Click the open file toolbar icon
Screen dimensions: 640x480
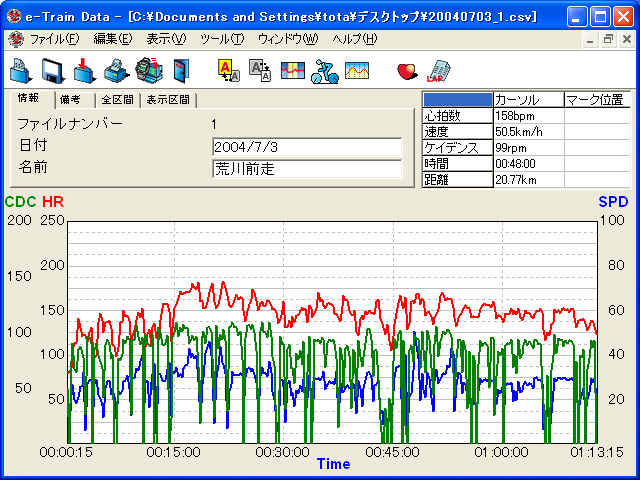pos(21,70)
